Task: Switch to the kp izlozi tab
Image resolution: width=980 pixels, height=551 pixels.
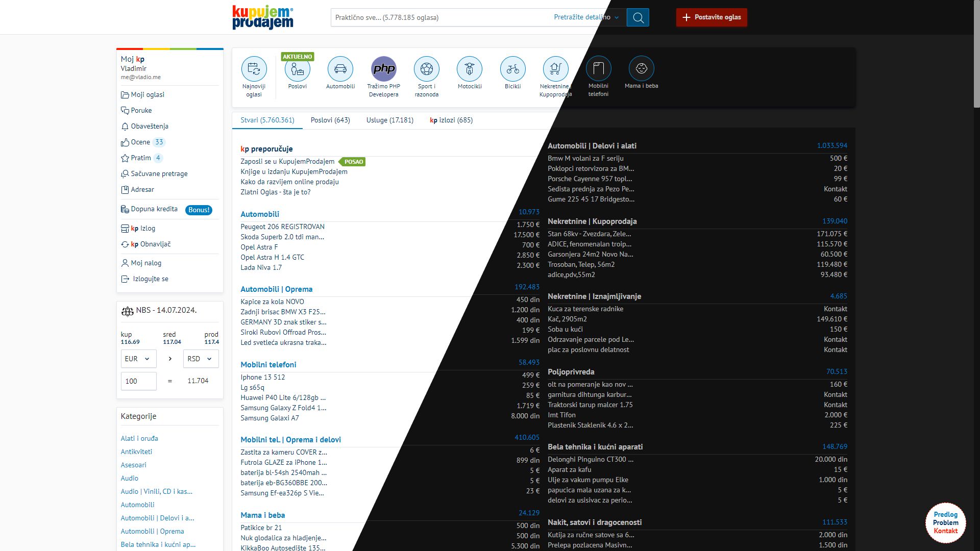Action: 451,120
